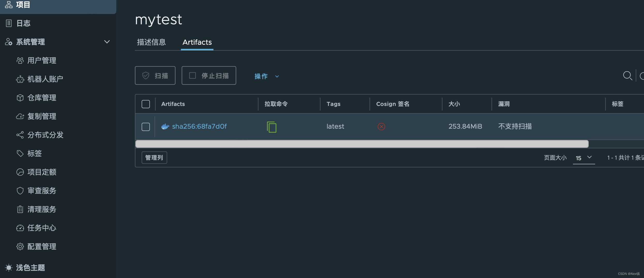Click the 管理列 manage columns button
Viewport: 644px width, 278px height.
154,158
